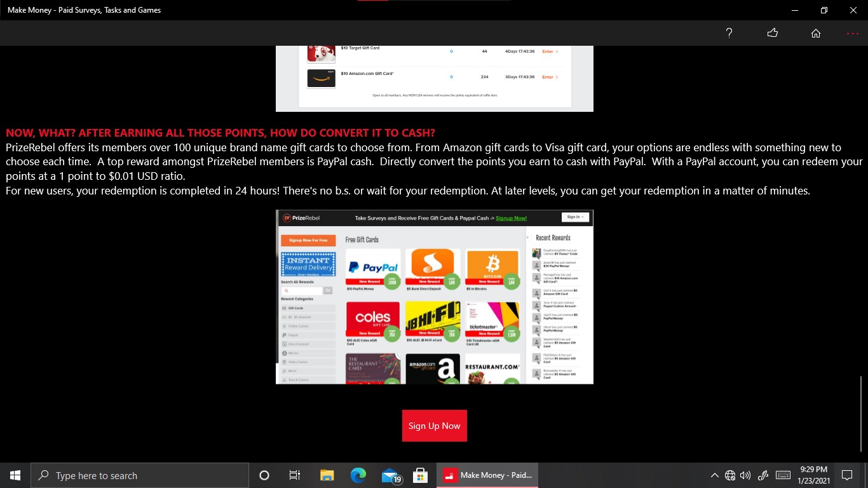Restore down the Make Money window
This screenshot has width=868, height=488.
click(x=824, y=10)
